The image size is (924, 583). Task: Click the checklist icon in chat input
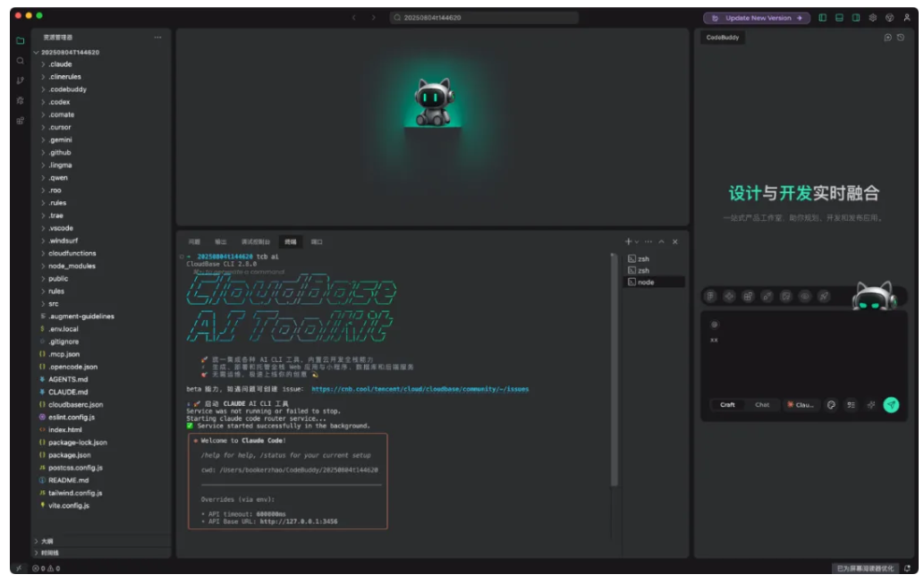[x=851, y=405]
